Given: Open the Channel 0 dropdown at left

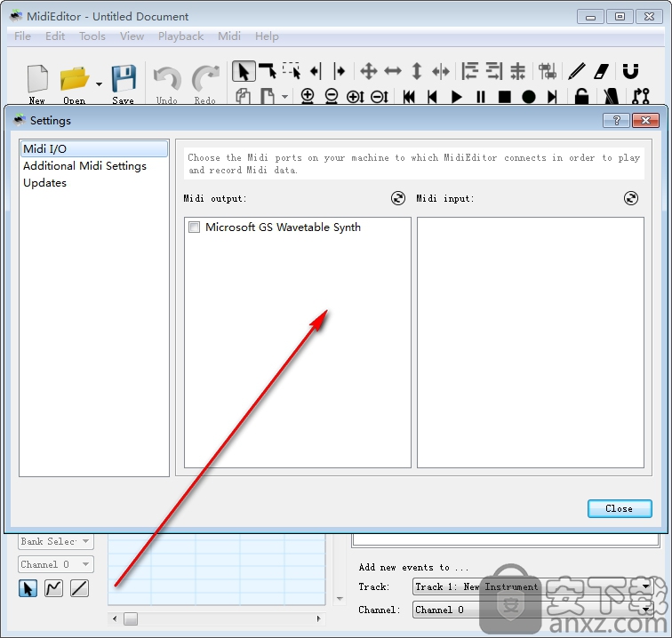Looking at the screenshot, I should click(x=56, y=564).
